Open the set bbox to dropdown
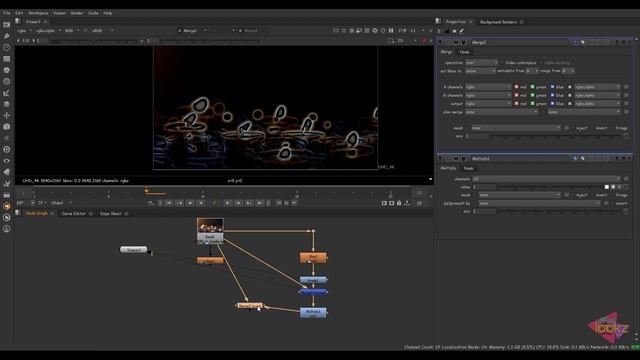This screenshot has height=360, width=640. click(x=480, y=71)
